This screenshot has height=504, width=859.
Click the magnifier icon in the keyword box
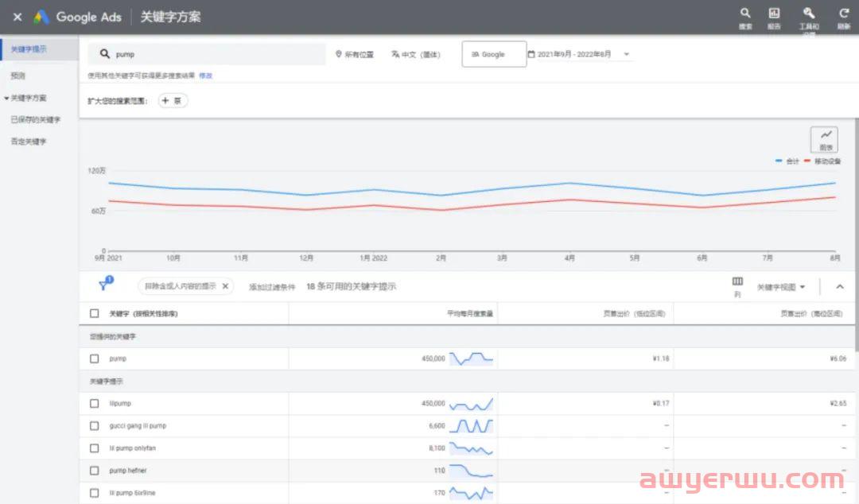(x=105, y=54)
